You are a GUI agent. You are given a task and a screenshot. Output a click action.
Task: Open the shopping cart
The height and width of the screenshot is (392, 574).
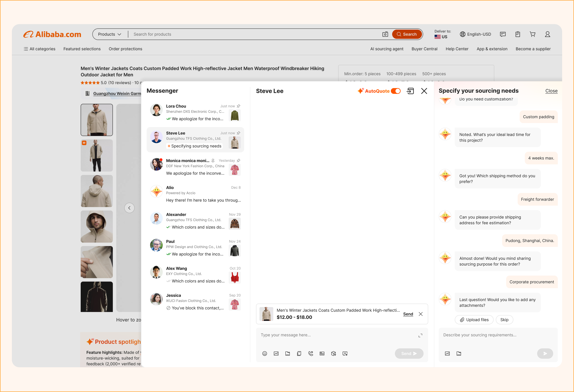532,34
